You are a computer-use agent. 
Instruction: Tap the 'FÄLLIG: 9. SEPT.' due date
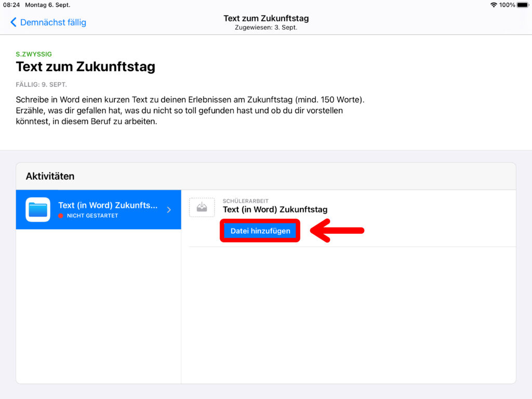coord(41,84)
